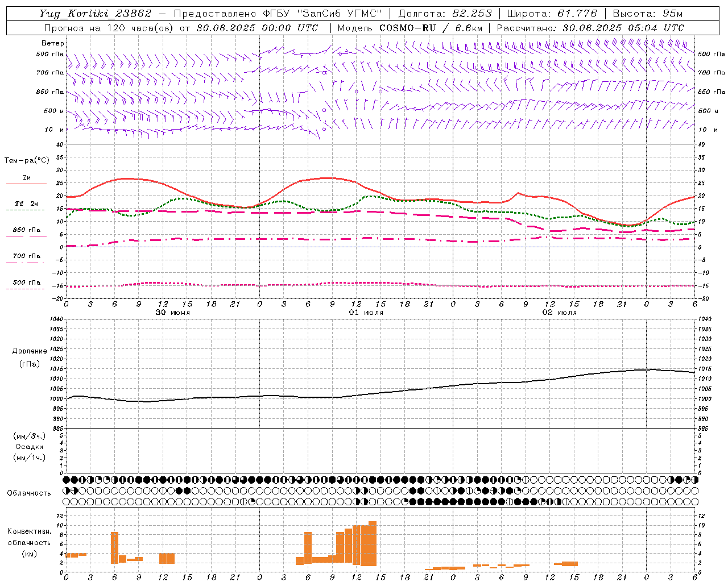The width and height of the screenshot is (728, 582).
Task: Click the pink dotted line sample under legend '500 гПа'
Action: pyautogui.click(x=26, y=289)
